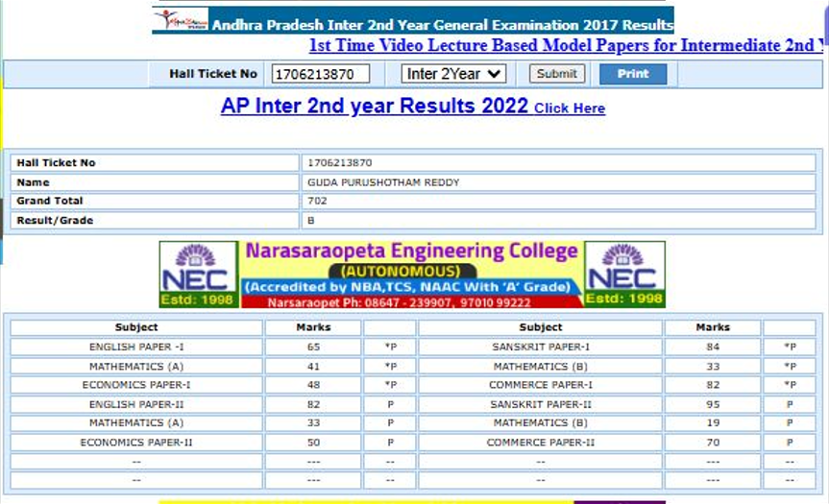
Task: Click marks 41 in the left column
Action: 313,366
